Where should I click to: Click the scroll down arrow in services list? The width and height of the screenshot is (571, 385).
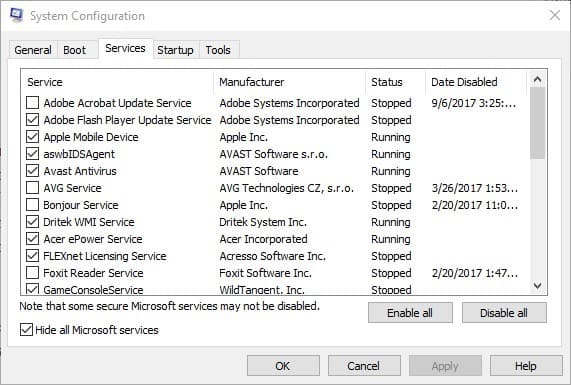pyautogui.click(x=537, y=286)
